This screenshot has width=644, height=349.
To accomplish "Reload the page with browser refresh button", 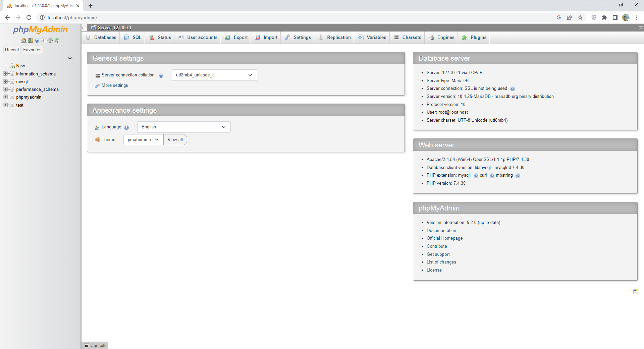I will 29,17.
